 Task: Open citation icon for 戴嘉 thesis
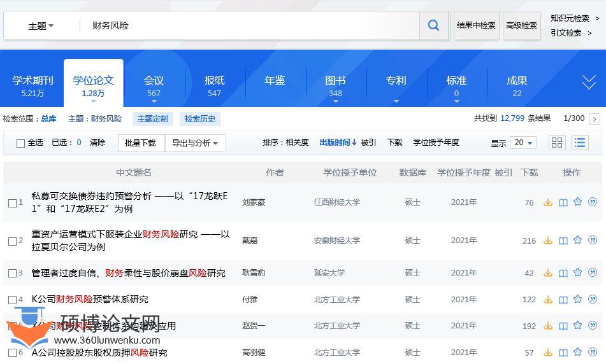(593, 240)
